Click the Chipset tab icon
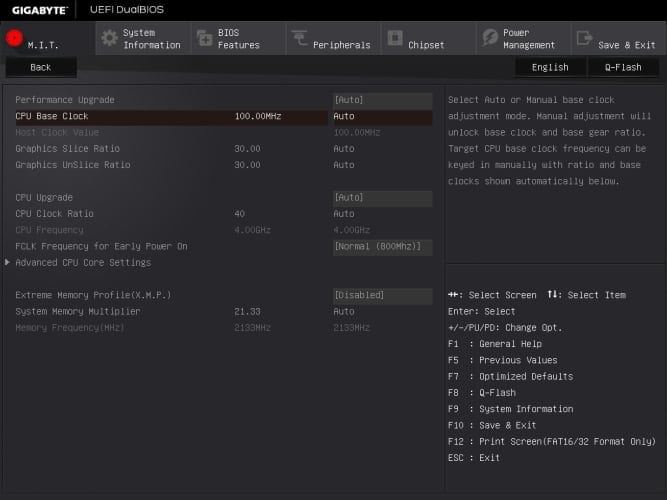The image size is (667, 500). (x=394, y=39)
